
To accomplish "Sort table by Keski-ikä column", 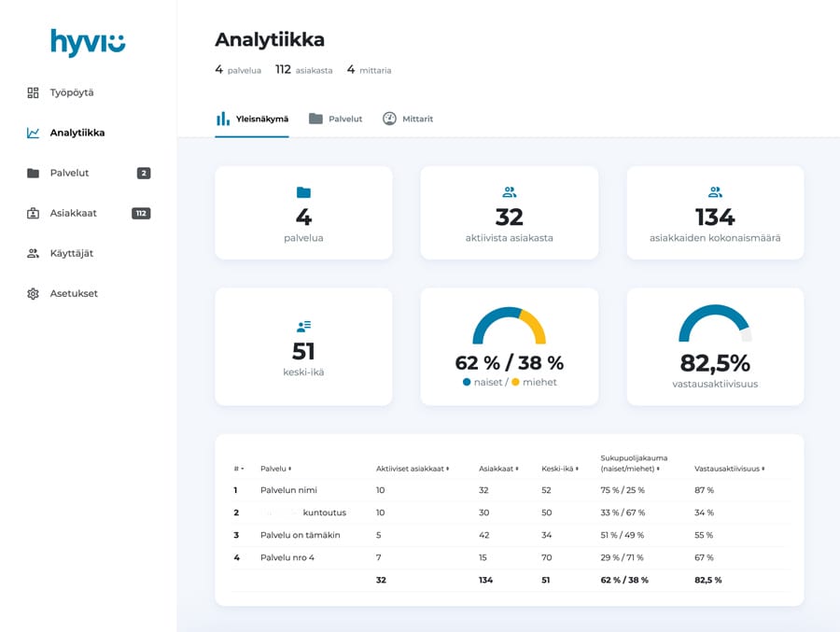I will 559,469.
